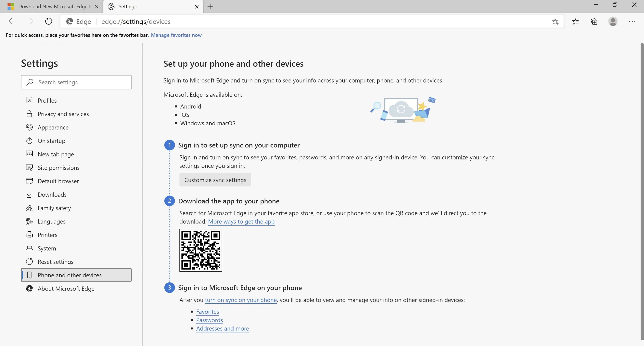The height and width of the screenshot is (346, 644).
Task: Click the Edge download QR code
Action: 201,250
